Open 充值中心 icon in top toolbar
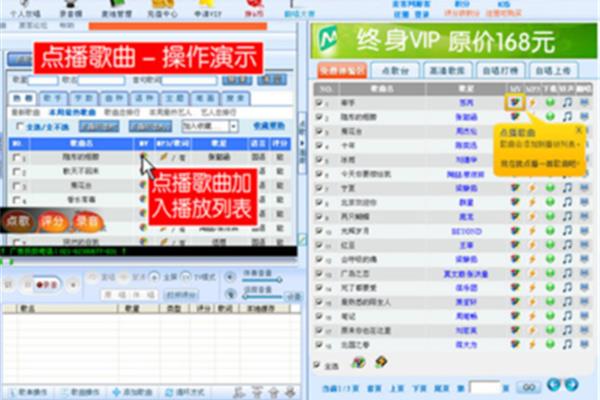Screen dimensions: 600x400 [162, 8]
